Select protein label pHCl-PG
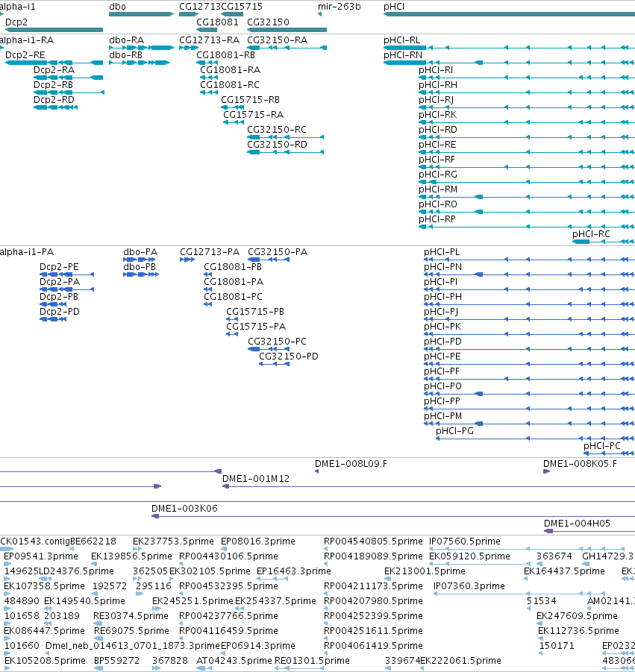Screen dimensions: 635x672 pyautogui.click(x=455, y=430)
